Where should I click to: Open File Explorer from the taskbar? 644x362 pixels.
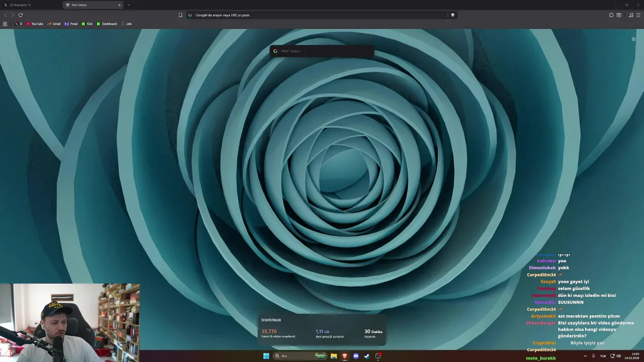(334, 356)
